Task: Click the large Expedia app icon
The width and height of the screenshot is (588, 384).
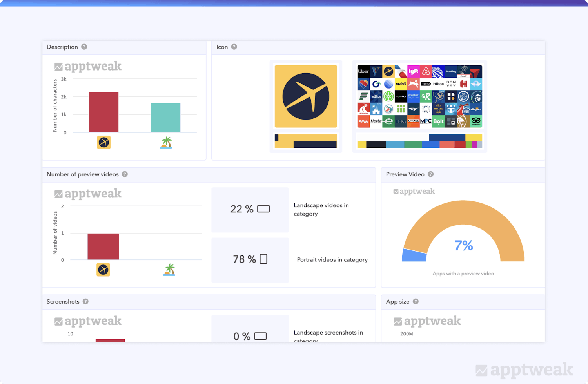Action: 306,96
